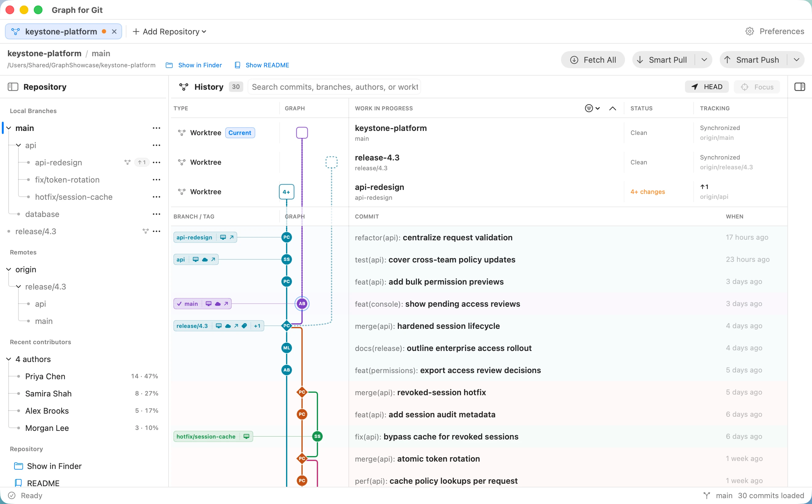Click main branch indicator in status bar
Image resolution: width=812 pixels, height=504 pixels.
pos(718,496)
